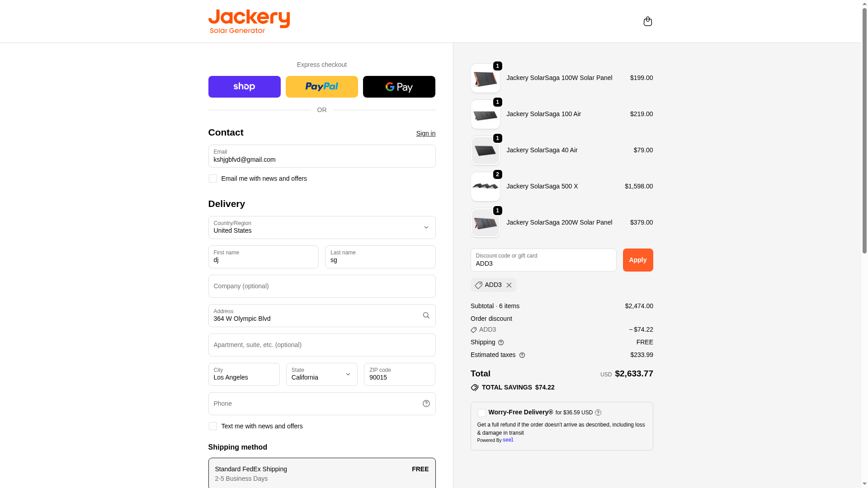The image size is (868, 488).
Task: Click the SolarSaga 500 X thumbnail
Action: [485, 187]
